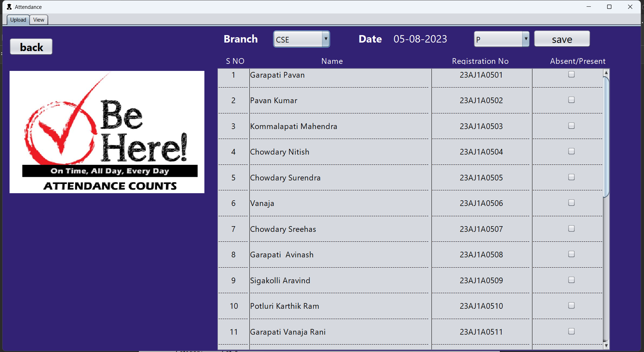The image size is (644, 352).
Task: Tick the checkbox for Garapati Avinash
Action: (x=571, y=254)
